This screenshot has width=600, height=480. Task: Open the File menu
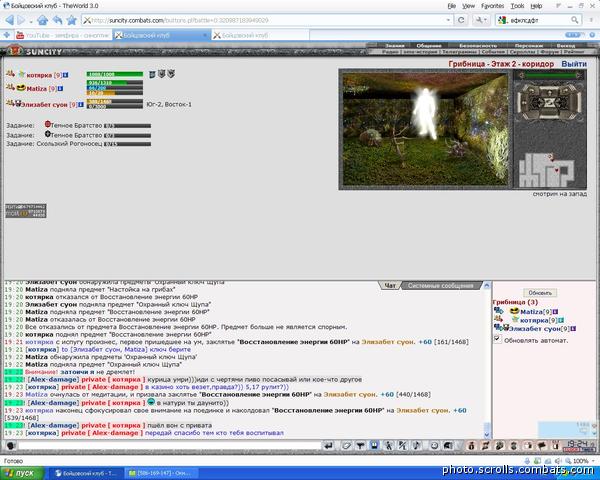point(452,6)
